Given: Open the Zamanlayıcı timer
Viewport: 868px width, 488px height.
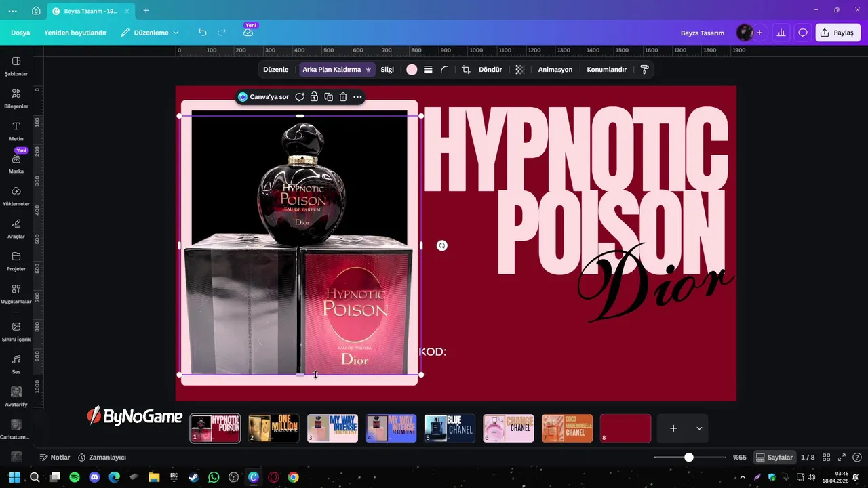Looking at the screenshot, I should pyautogui.click(x=102, y=457).
